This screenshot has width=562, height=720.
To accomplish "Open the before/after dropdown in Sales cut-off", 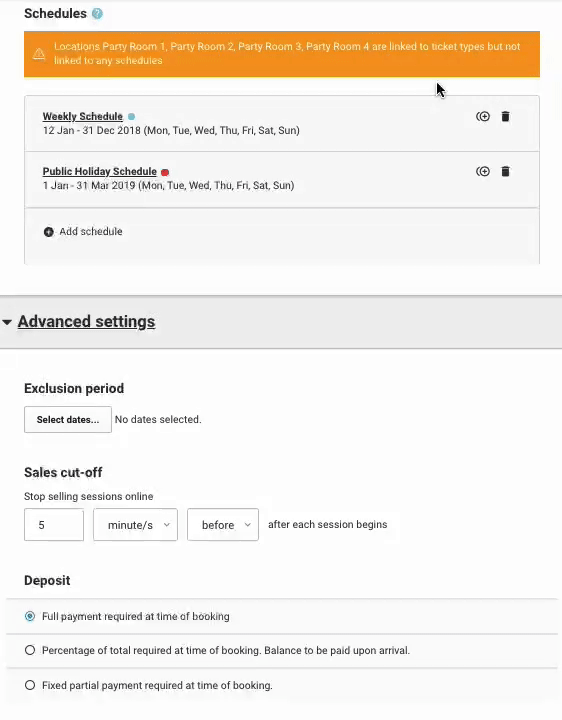I will [x=223, y=524].
